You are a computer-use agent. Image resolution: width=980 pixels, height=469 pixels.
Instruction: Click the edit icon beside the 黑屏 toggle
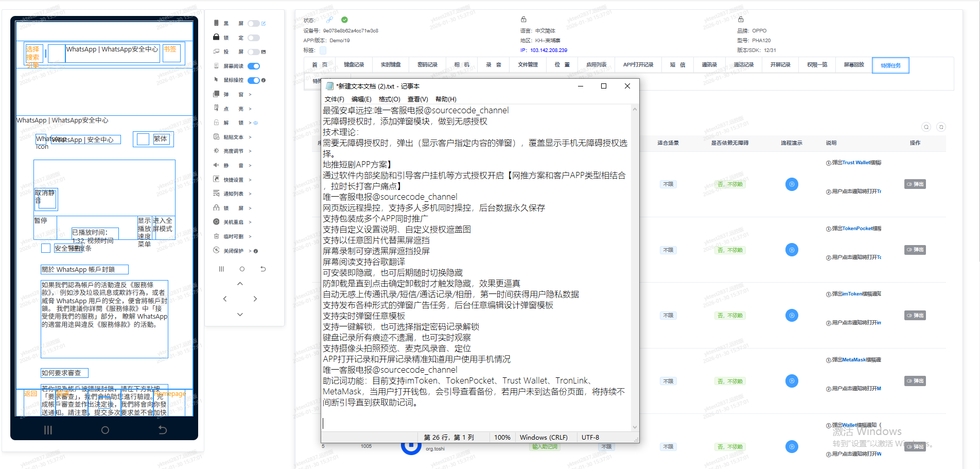click(x=264, y=24)
